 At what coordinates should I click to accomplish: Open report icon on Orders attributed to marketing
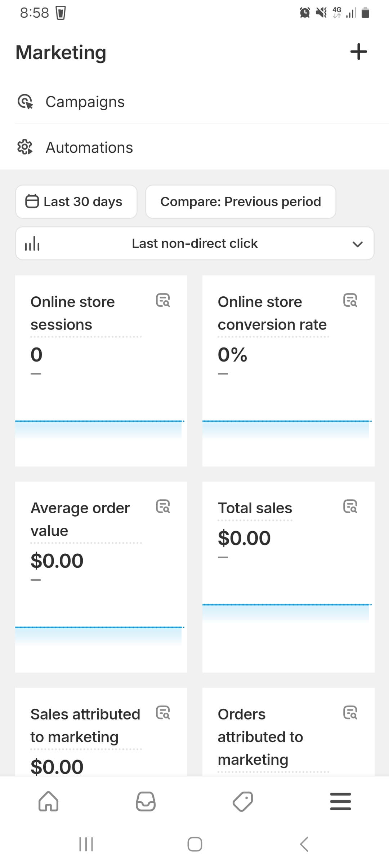(350, 713)
